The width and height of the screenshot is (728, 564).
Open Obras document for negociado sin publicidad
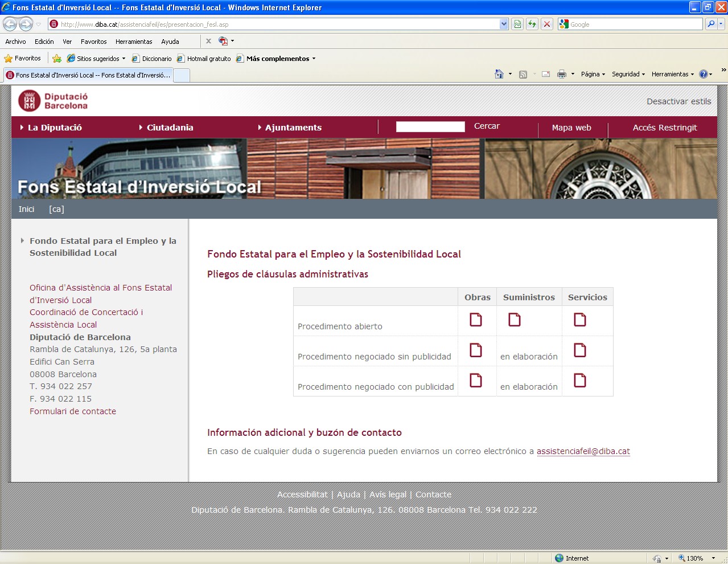tap(476, 350)
